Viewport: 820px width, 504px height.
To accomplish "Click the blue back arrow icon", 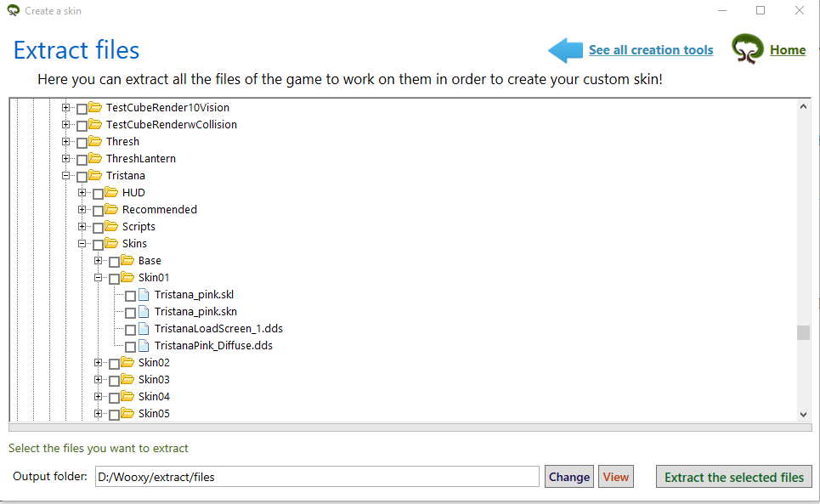I will (x=565, y=50).
